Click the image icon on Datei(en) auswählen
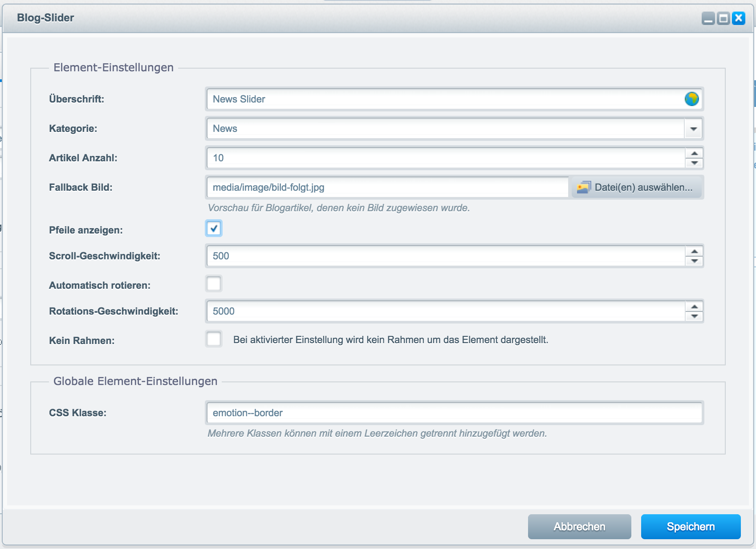756x549 pixels. point(584,187)
